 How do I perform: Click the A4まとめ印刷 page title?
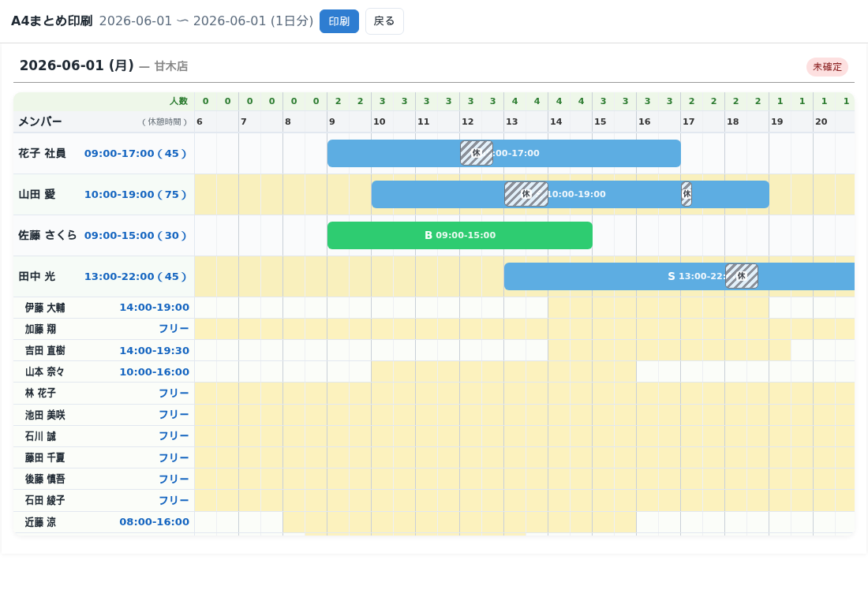pos(51,21)
